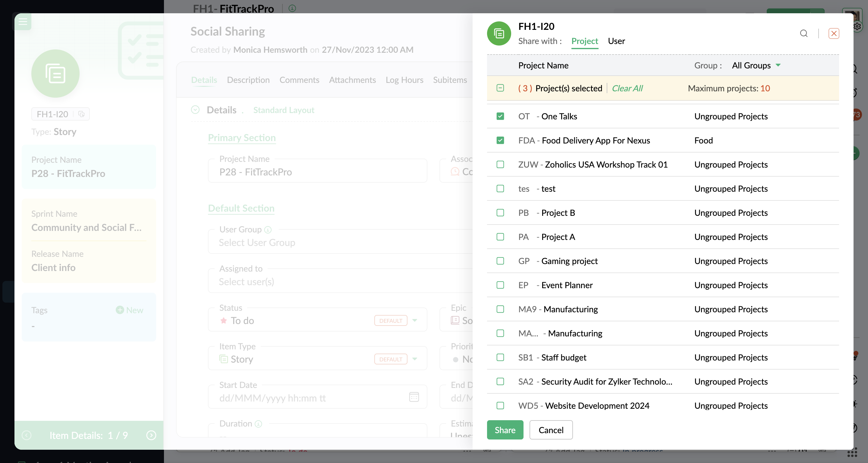
Task: Toggle the select-all projects checkbox
Action: pos(500,88)
